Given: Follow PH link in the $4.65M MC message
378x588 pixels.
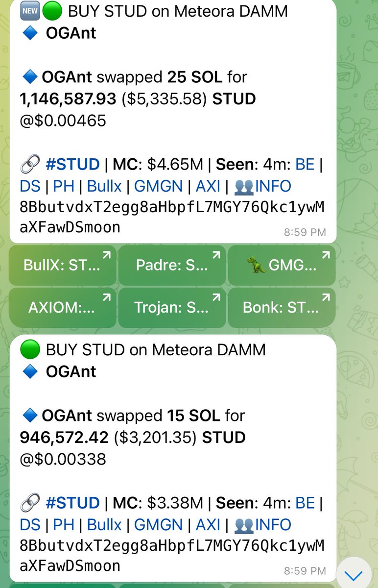Looking at the screenshot, I should (64, 186).
